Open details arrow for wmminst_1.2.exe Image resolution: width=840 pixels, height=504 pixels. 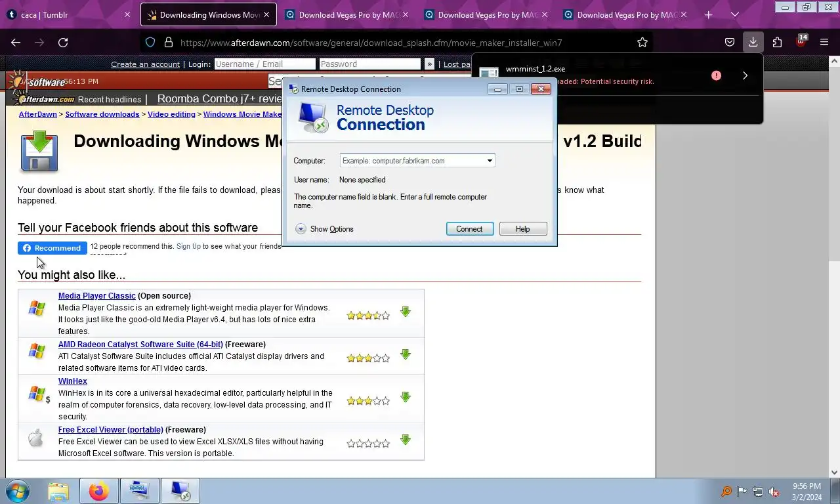(745, 75)
